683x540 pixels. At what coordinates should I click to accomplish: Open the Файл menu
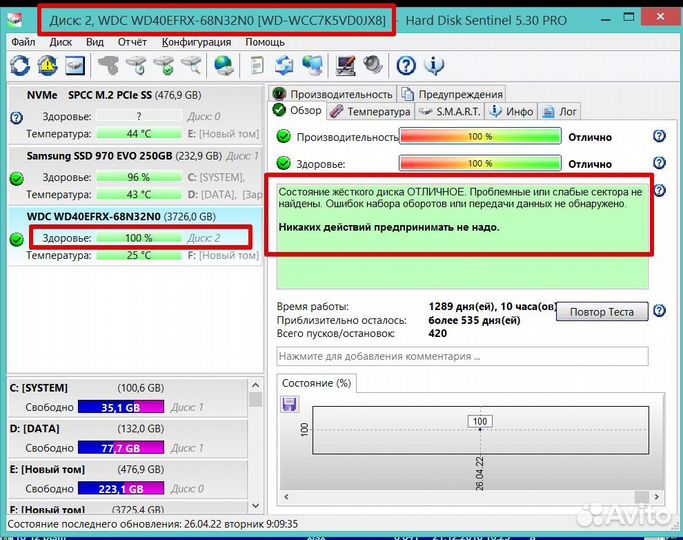click(x=23, y=42)
